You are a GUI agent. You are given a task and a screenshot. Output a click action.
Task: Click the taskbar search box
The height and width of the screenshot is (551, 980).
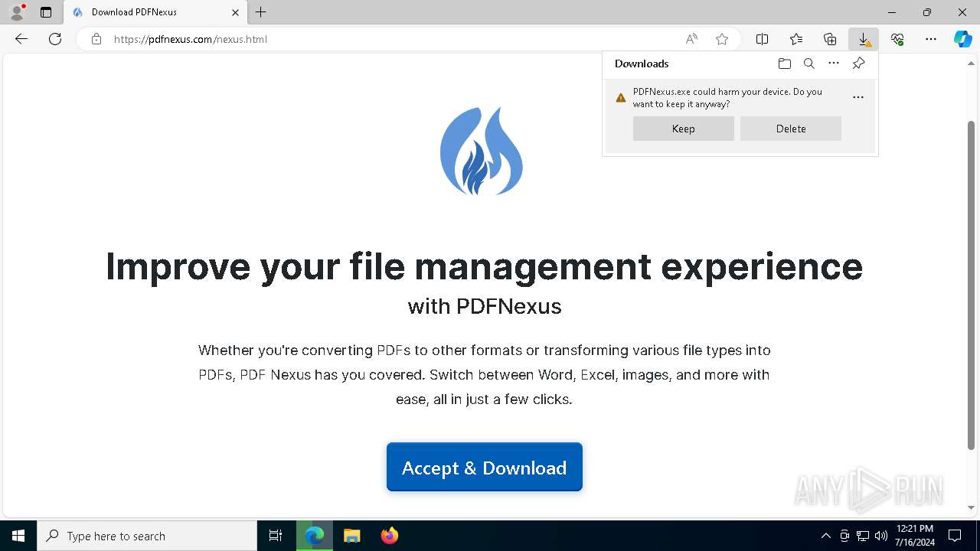(x=147, y=536)
